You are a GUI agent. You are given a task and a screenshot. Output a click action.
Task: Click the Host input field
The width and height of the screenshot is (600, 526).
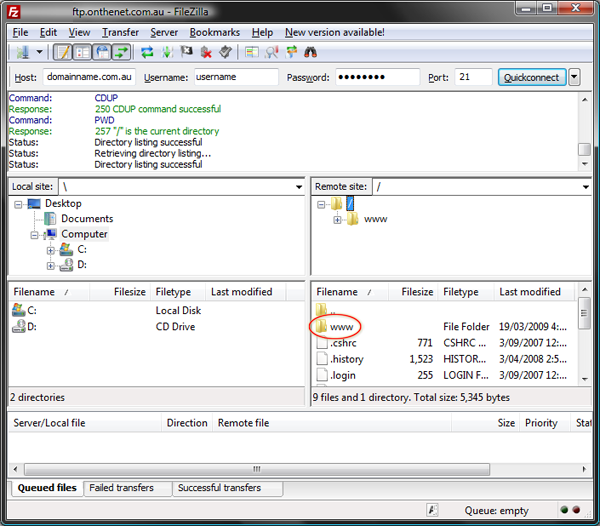click(89, 77)
